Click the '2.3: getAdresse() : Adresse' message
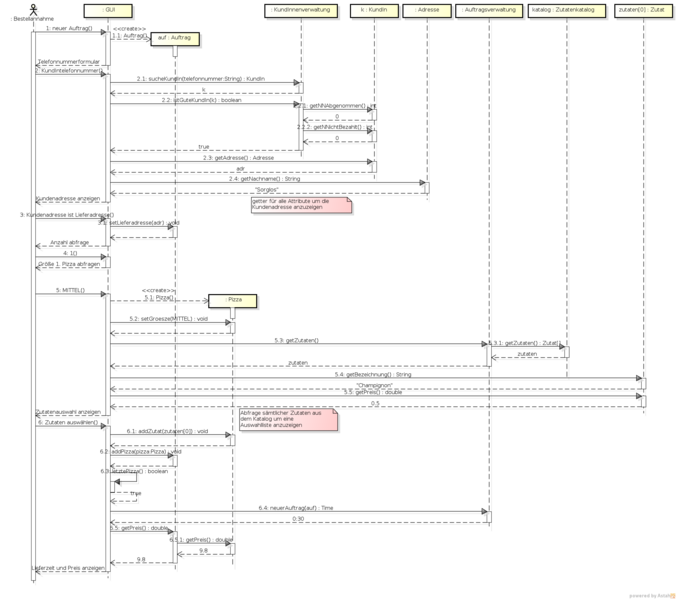 point(238,158)
